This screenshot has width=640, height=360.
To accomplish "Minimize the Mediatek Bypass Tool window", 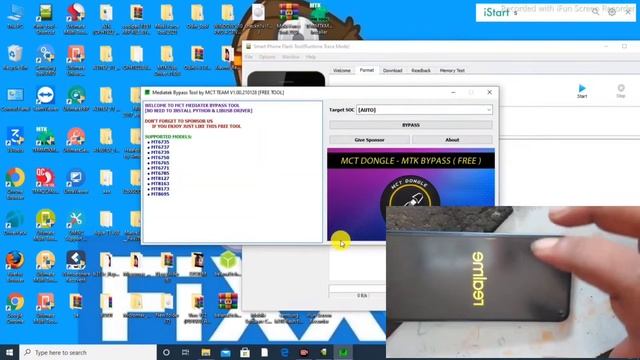I will coord(453,92).
